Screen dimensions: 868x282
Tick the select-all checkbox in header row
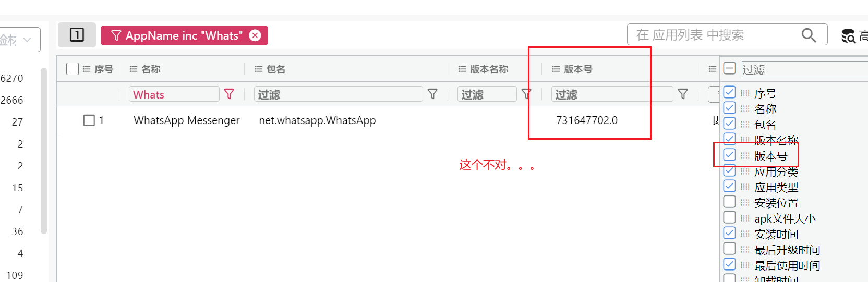(73, 69)
